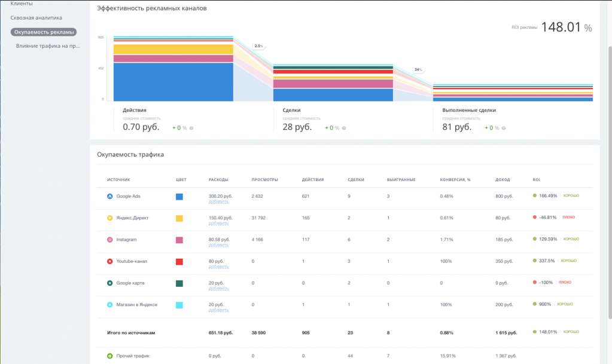
Task: Click pink color swatch for Instagram
Action: coord(179,240)
